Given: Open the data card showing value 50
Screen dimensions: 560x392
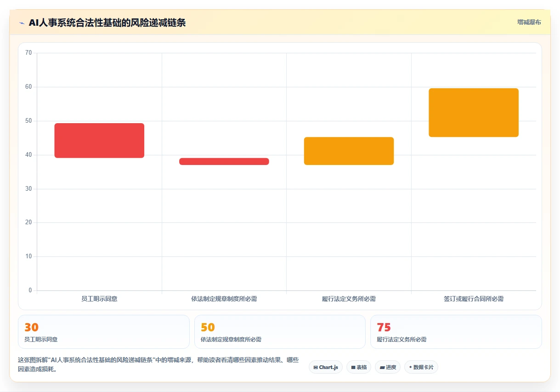Looking at the screenshot, I should (280, 332).
